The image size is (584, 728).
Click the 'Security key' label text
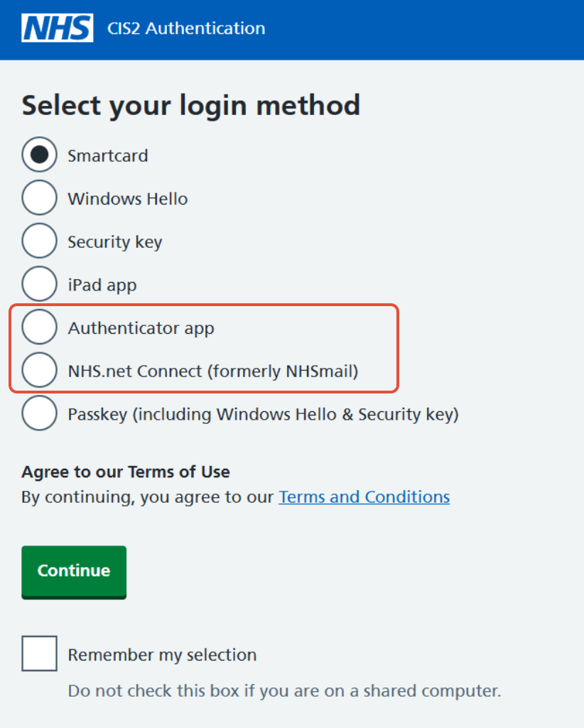pos(115,242)
